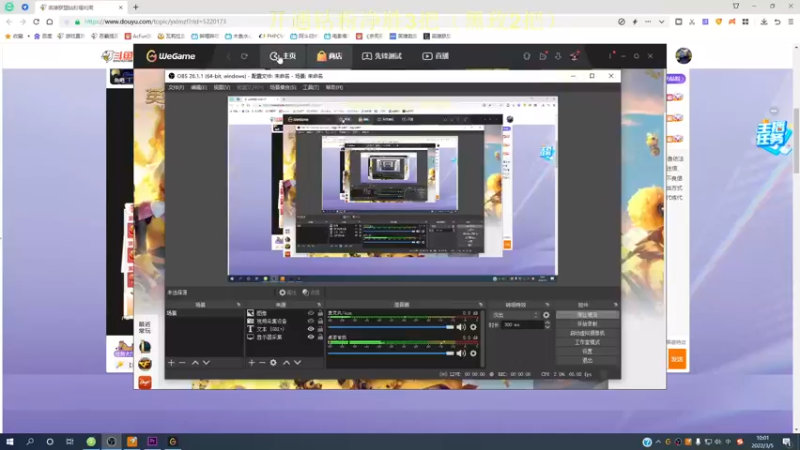800x450 pixels.
Task: Open the OBS 帮助 menu
Action: (334, 88)
